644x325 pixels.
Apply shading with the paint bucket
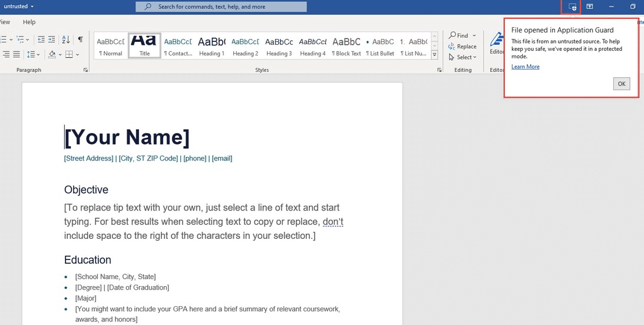(52, 54)
